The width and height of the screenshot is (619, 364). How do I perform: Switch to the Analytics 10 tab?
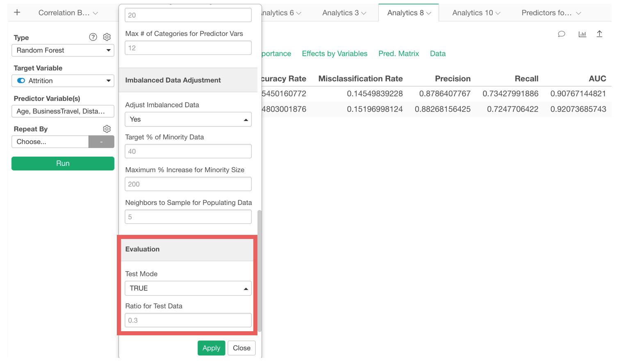[x=476, y=13]
